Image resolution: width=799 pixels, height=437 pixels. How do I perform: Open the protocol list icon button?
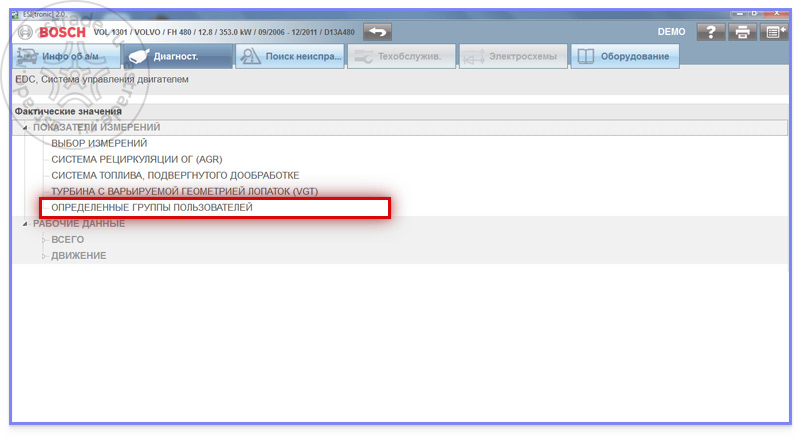click(x=775, y=32)
